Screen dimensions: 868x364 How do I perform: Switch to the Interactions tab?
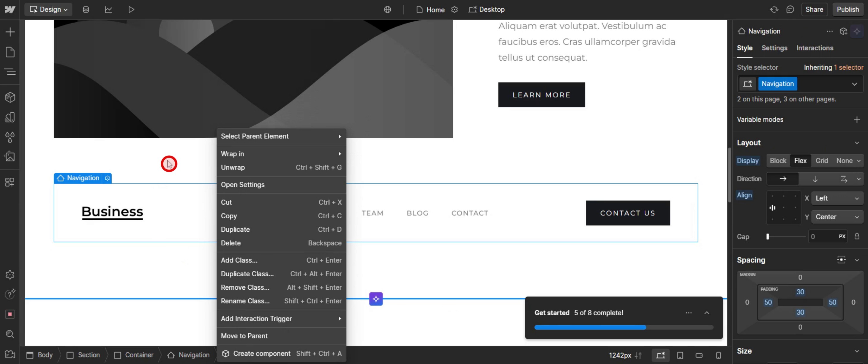pos(815,48)
